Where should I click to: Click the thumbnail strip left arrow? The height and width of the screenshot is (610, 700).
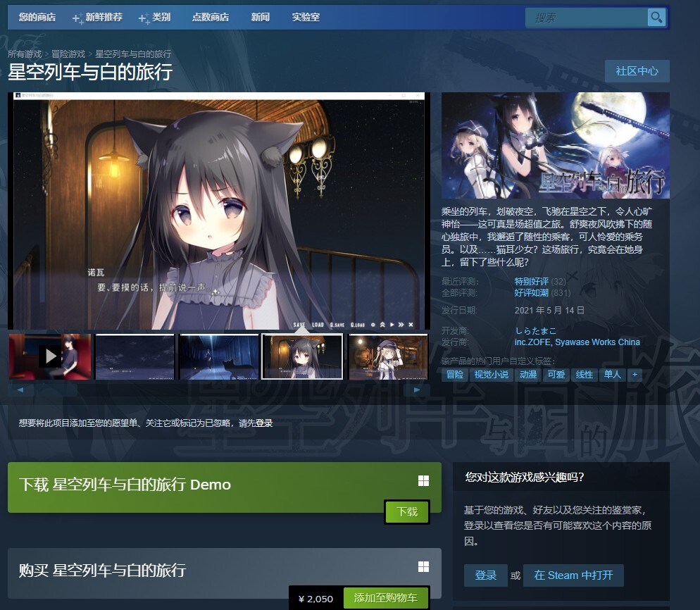tap(20, 390)
